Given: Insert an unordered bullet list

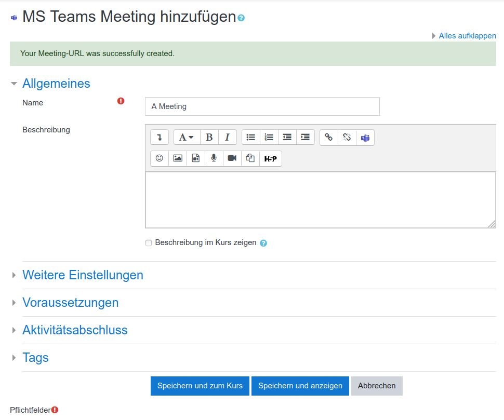Looking at the screenshot, I should click(251, 137).
